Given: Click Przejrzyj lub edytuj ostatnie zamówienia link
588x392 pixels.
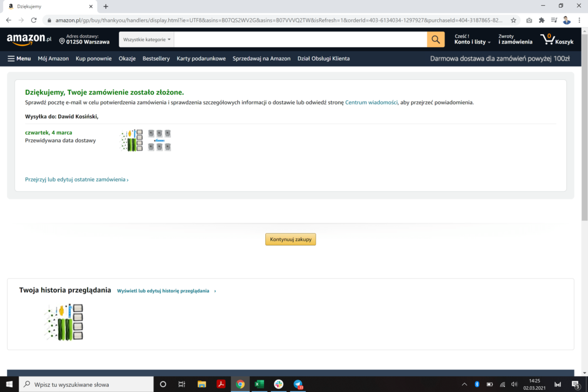Looking at the screenshot, I should point(76,179).
